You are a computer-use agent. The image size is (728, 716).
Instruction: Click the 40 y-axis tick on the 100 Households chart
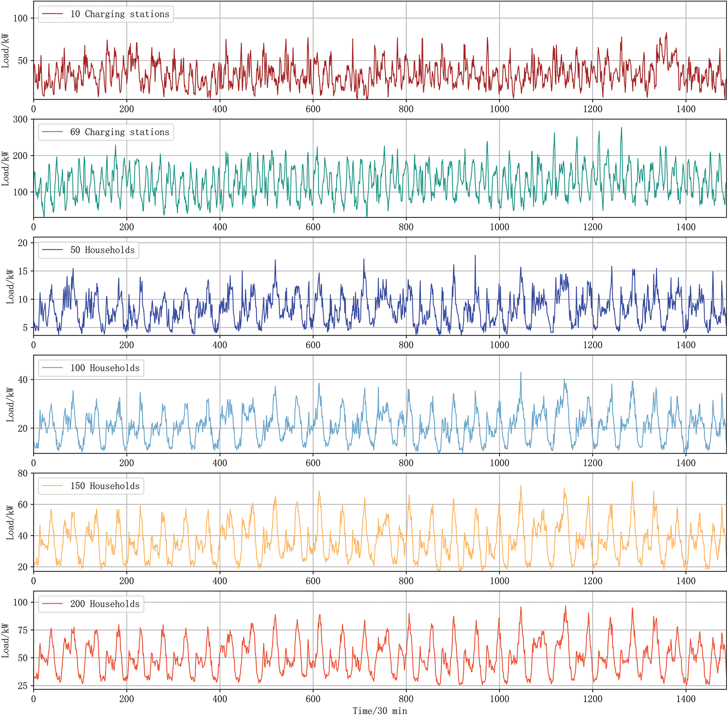[23, 380]
